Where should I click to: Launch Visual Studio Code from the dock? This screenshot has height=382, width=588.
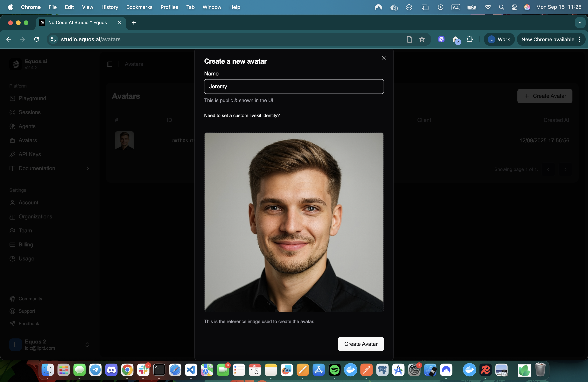click(x=191, y=370)
